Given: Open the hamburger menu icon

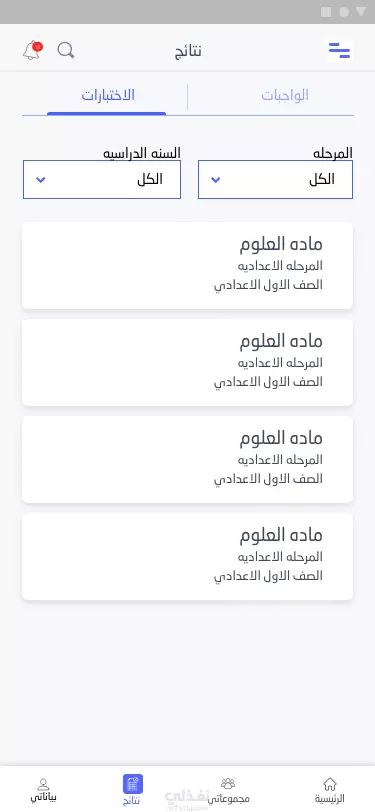Looking at the screenshot, I should tap(340, 50).
